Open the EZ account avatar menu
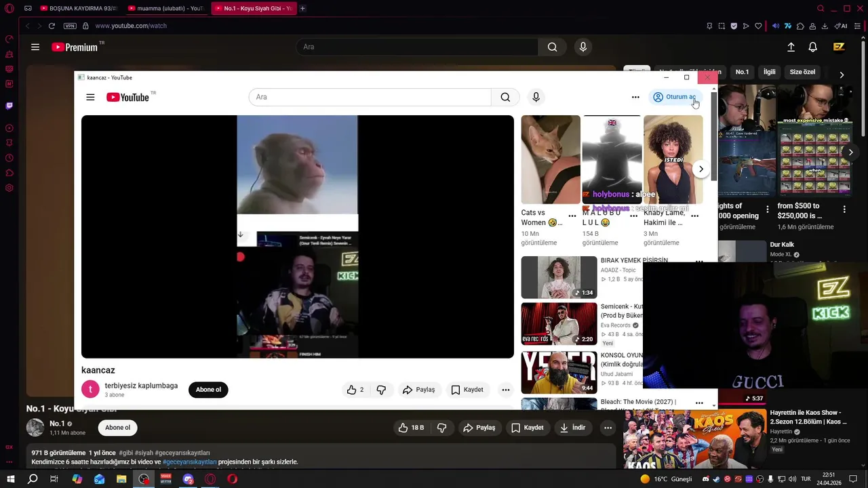 [x=839, y=47]
